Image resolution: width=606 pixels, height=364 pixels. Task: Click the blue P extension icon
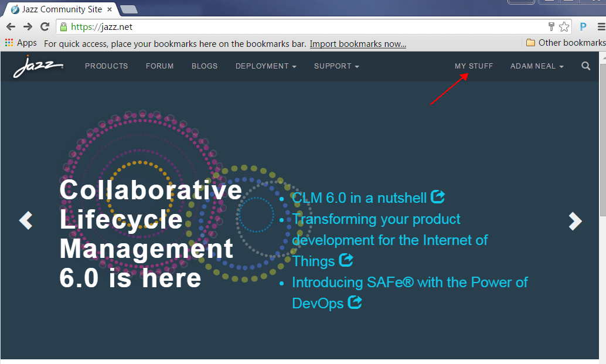click(x=583, y=26)
